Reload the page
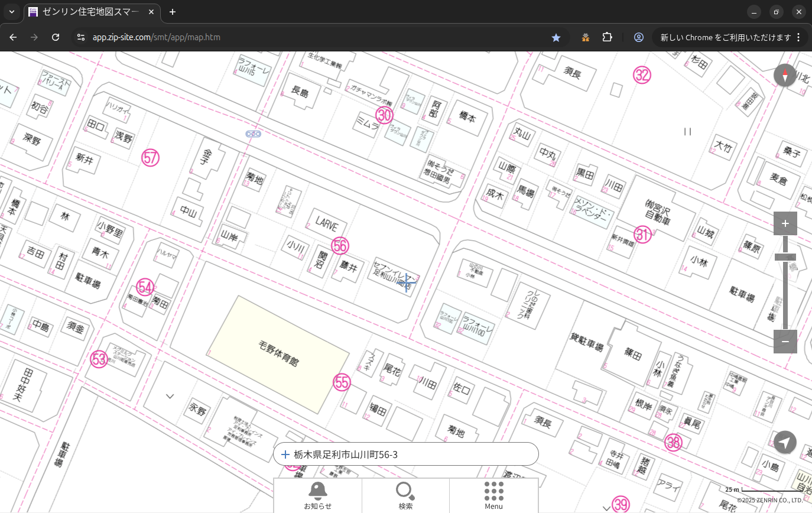 (x=56, y=37)
